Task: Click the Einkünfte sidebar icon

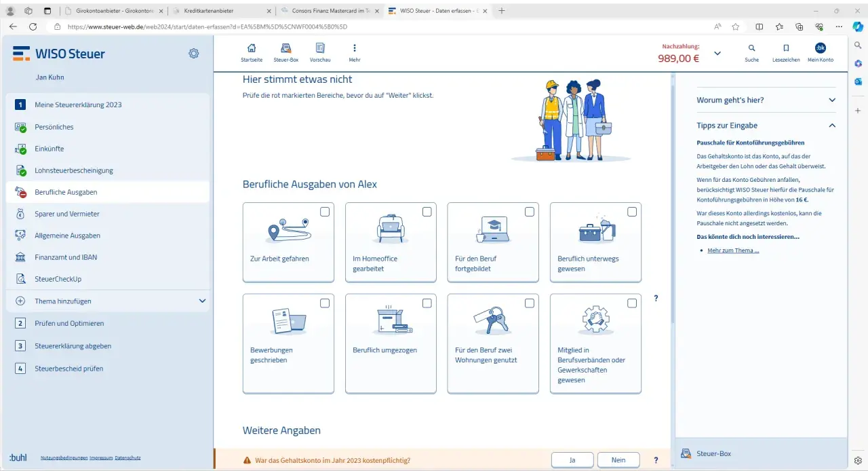Action: click(x=21, y=149)
